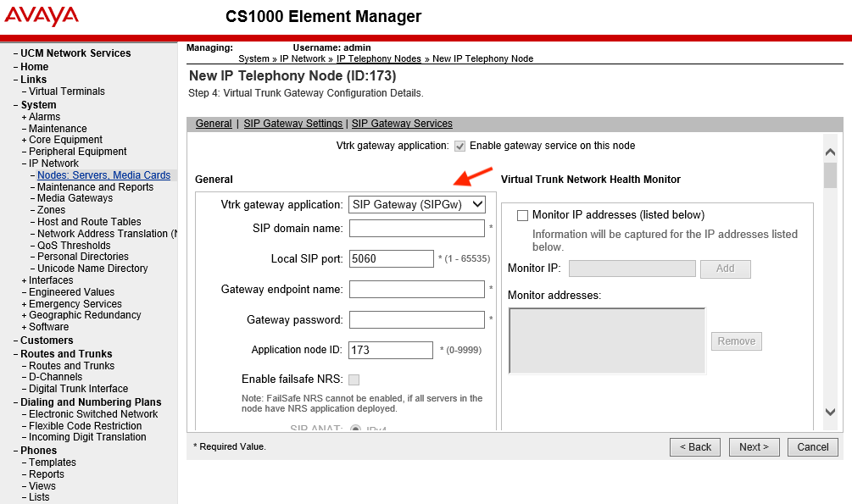Open QoS Thresholds page
Image resolution: width=852 pixels, height=504 pixels.
[74, 246]
